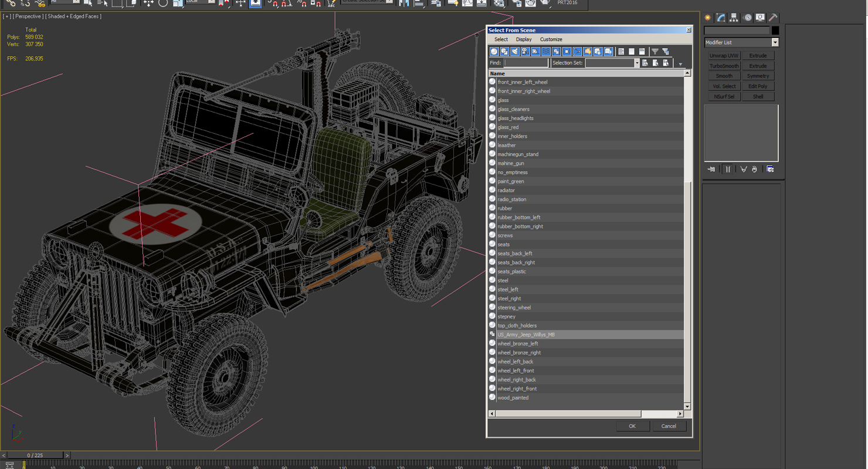Open the advanced filter icon next to the funnel
Image resolution: width=868 pixels, height=469 pixels.
(x=666, y=52)
